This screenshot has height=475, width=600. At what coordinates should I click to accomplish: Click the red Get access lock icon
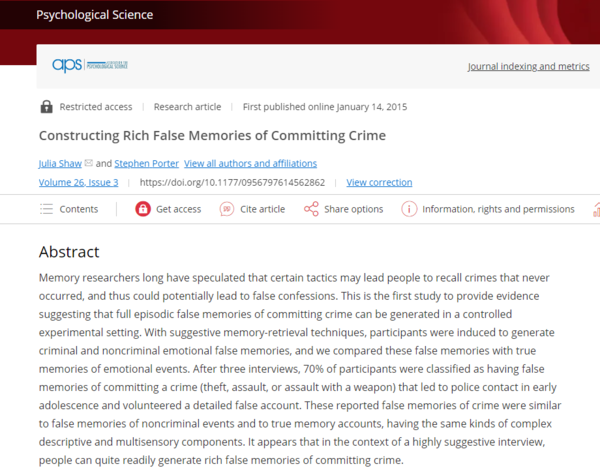click(143, 209)
